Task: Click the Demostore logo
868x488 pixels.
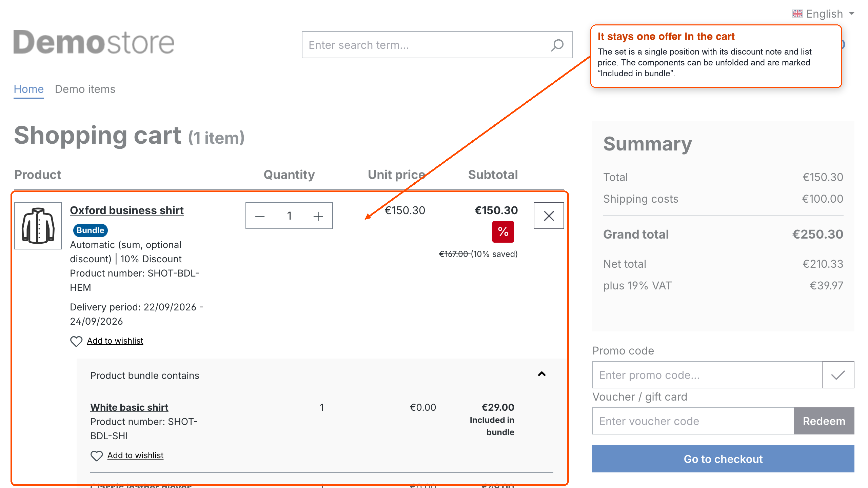Action: pos(94,42)
